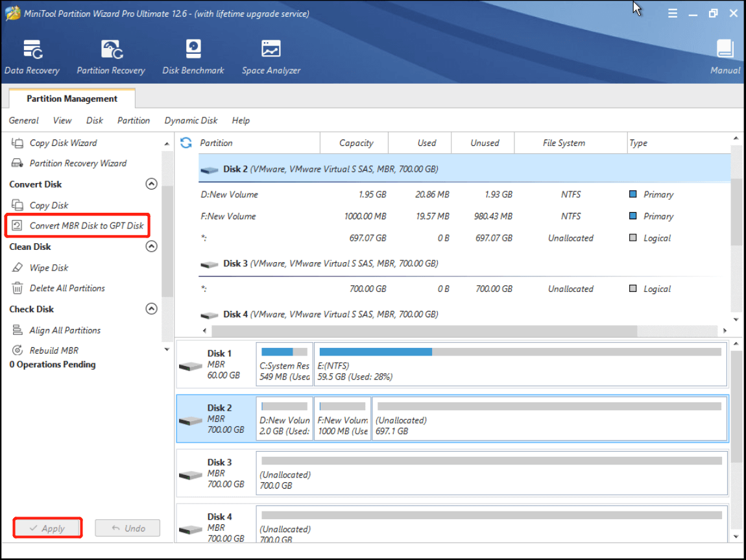Image resolution: width=746 pixels, height=560 pixels.
Task: Open the Data Recovery tool
Action: [x=32, y=55]
